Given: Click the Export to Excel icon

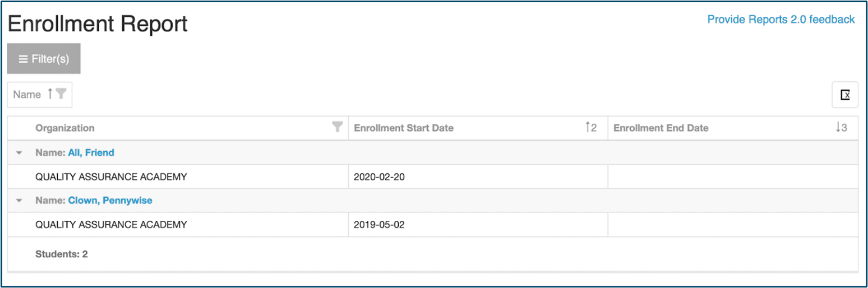Looking at the screenshot, I should tap(844, 95).
